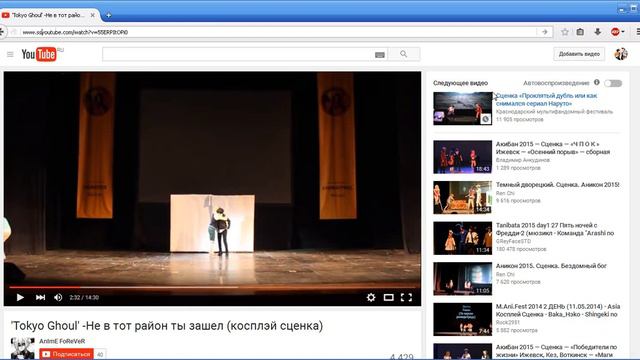Switch to theater mode
640x360 pixels.
pyautogui.click(x=389, y=297)
